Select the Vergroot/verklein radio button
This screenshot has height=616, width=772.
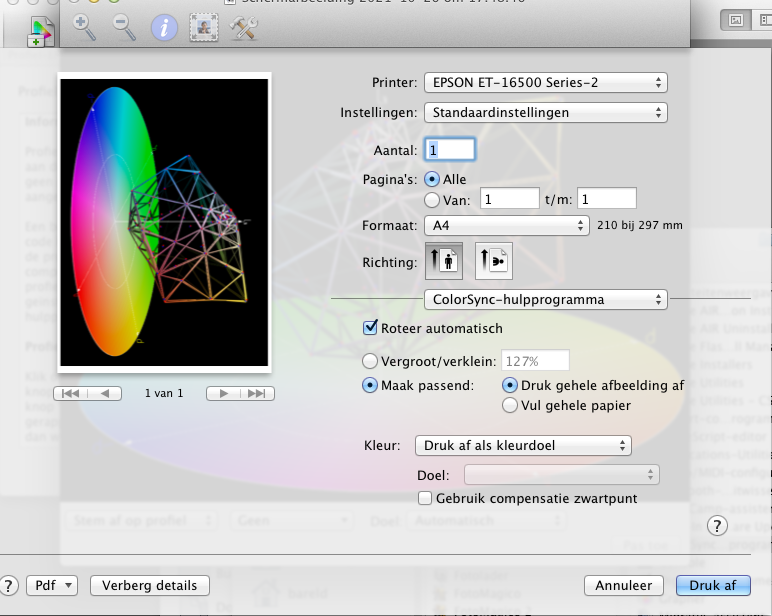369,361
